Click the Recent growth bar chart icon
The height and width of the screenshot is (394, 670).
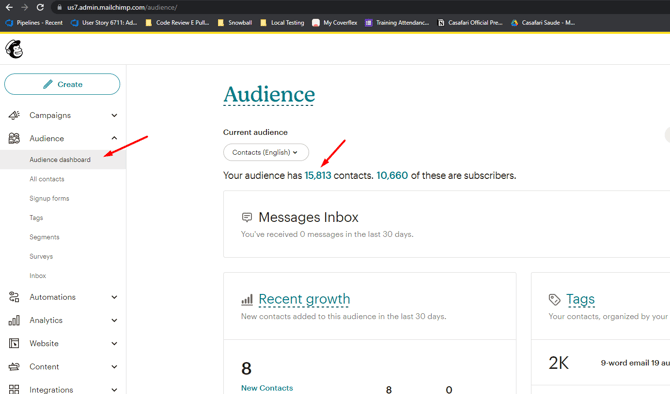point(247,300)
